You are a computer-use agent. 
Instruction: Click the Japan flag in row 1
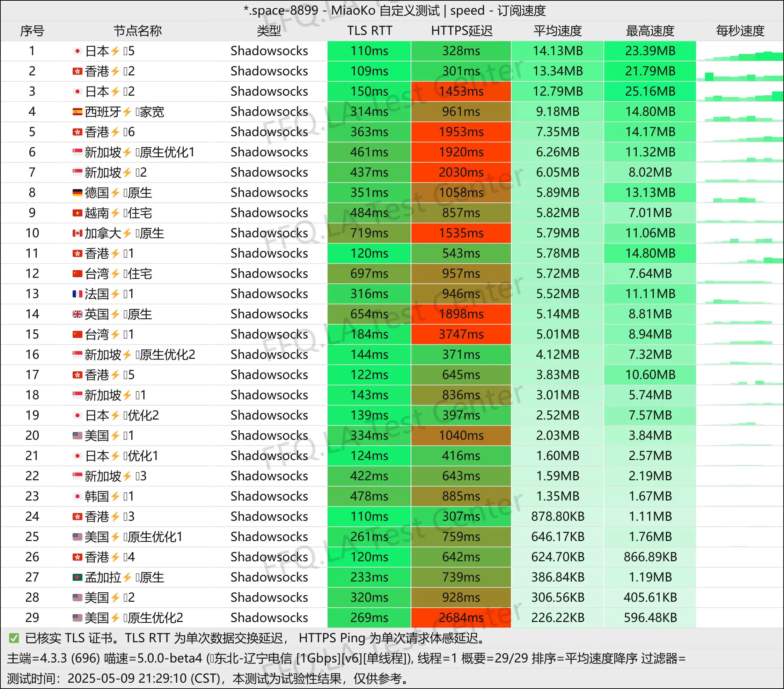click(78, 51)
